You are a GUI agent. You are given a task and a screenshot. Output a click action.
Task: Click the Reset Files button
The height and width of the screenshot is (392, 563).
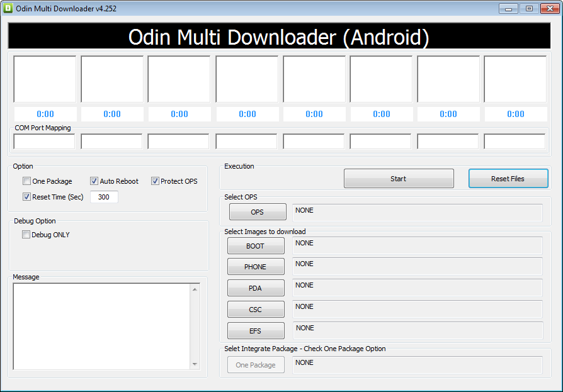click(508, 179)
